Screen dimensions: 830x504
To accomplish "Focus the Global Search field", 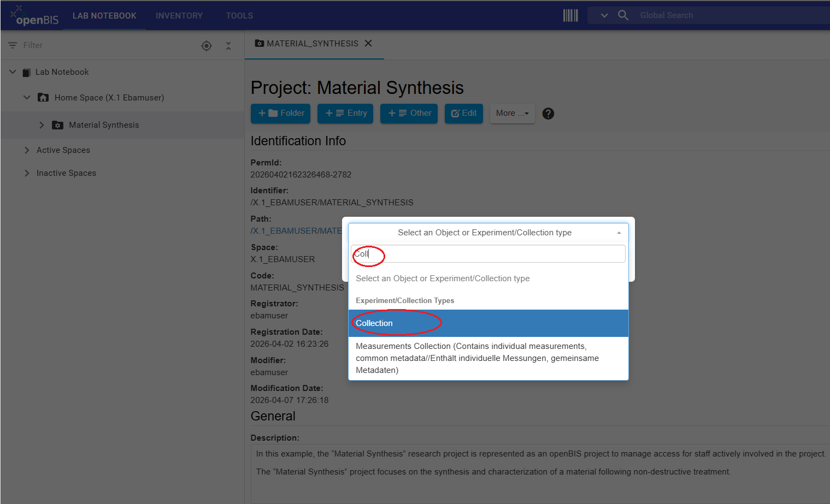I will tap(732, 15).
